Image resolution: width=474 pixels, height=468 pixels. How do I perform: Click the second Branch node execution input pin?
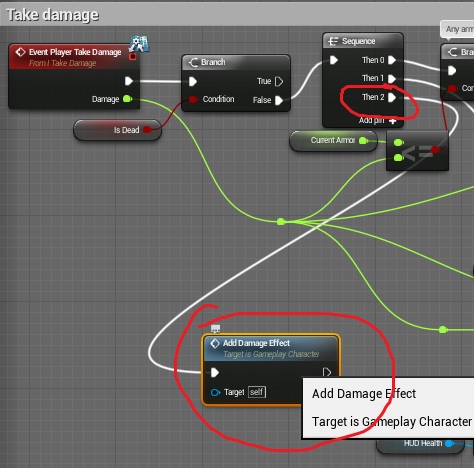pyautogui.click(x=452, y=71)
